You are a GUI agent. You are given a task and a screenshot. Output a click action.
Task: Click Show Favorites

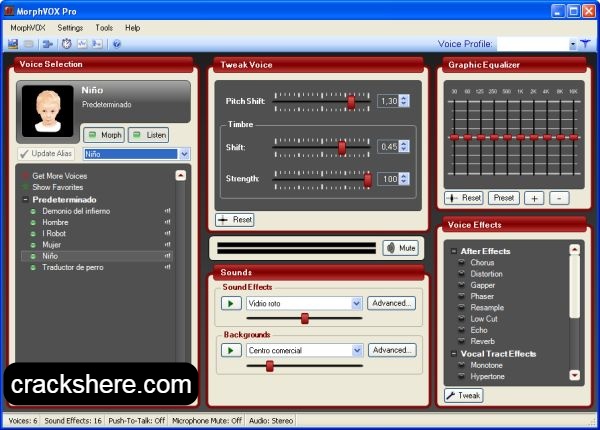coord(58,187)
